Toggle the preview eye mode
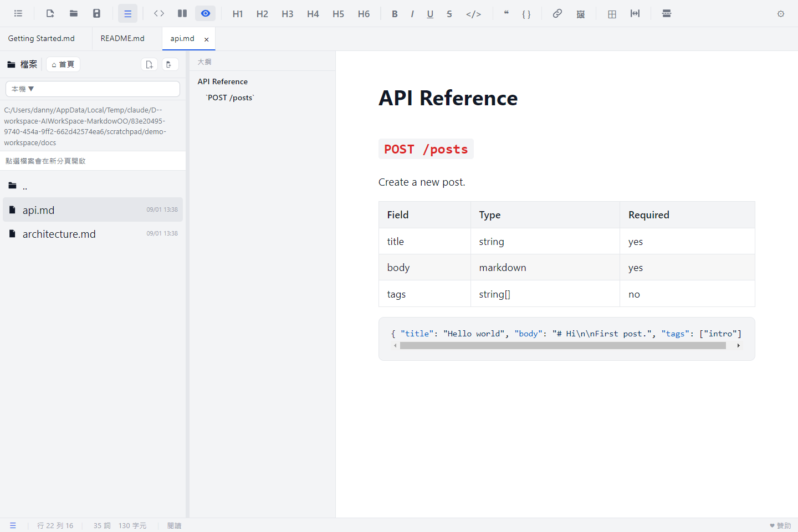Screen dimensions: 798x532 tap(206, 14)
